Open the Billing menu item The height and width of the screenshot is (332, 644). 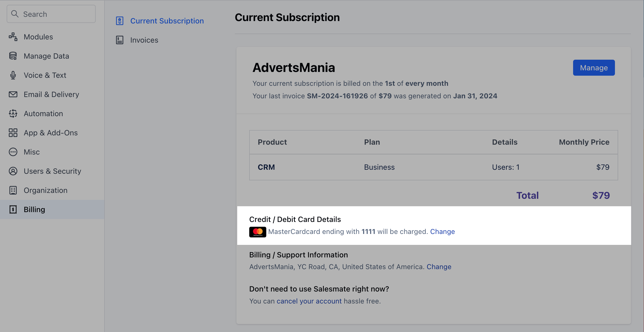(34, 209)
